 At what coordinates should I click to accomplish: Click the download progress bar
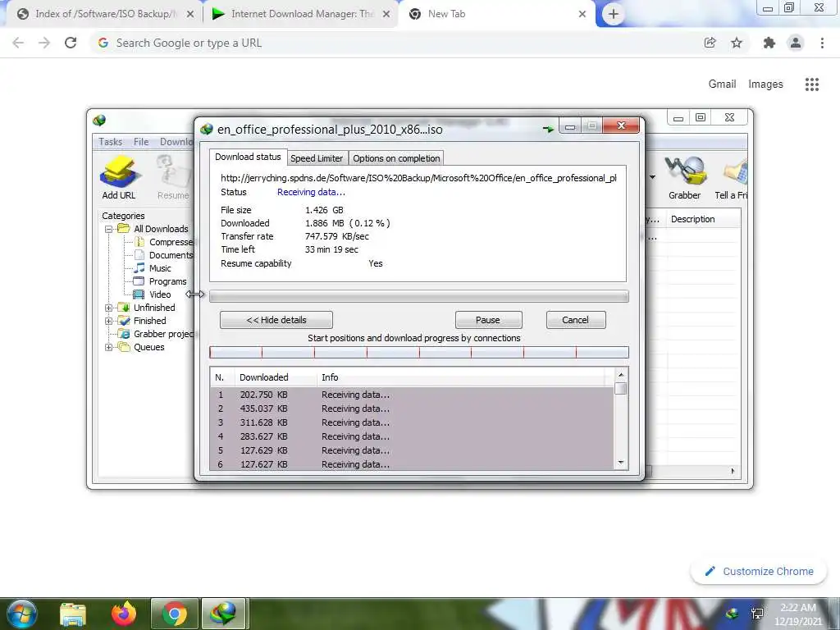click(419, 296)
